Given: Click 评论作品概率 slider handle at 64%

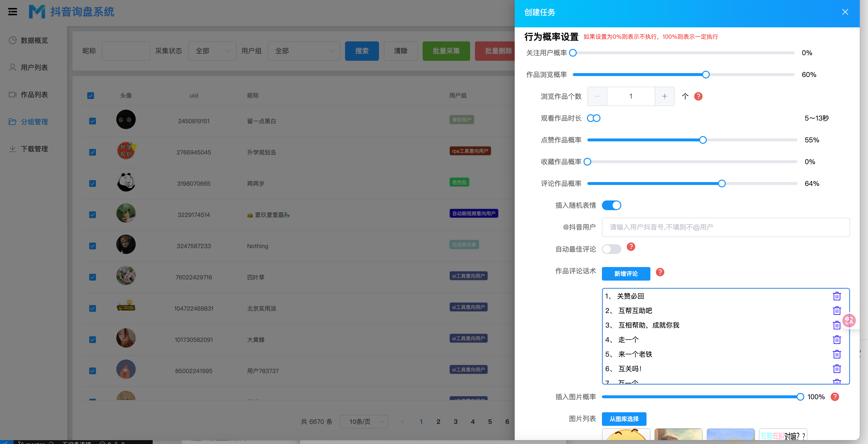Looking at the screenshot, I should pos(721,184).
